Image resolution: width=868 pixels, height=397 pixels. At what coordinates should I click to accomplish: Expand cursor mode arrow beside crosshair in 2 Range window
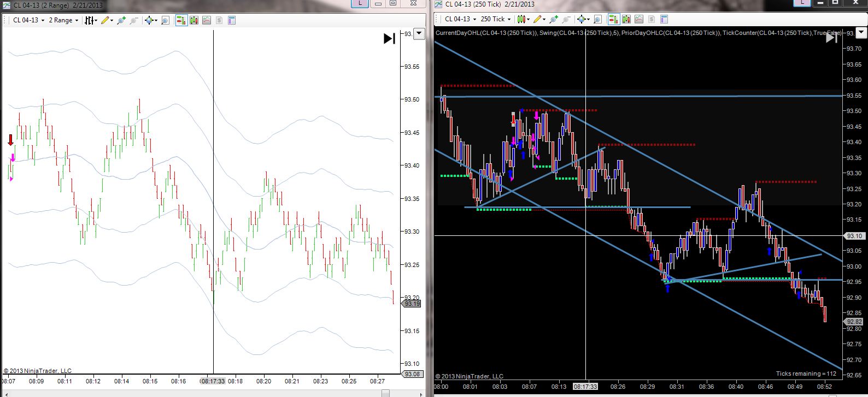[156, 21]
